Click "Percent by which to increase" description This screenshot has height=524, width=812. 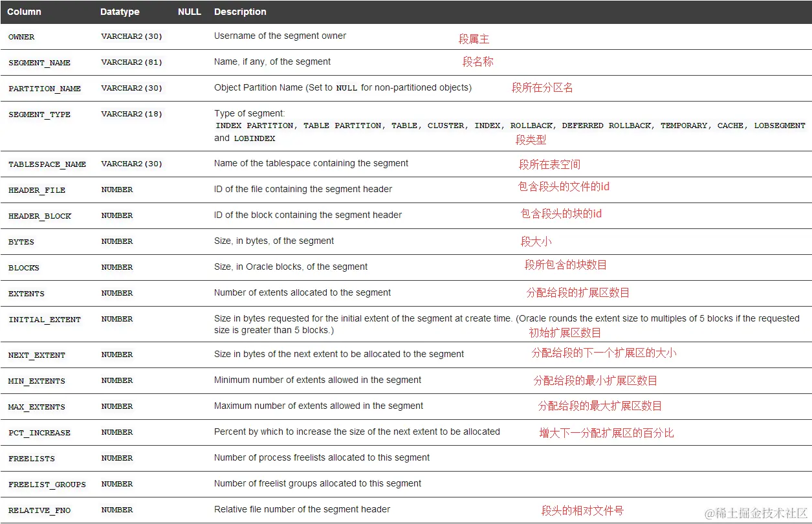pyautogui.click(x=357, y=432)
